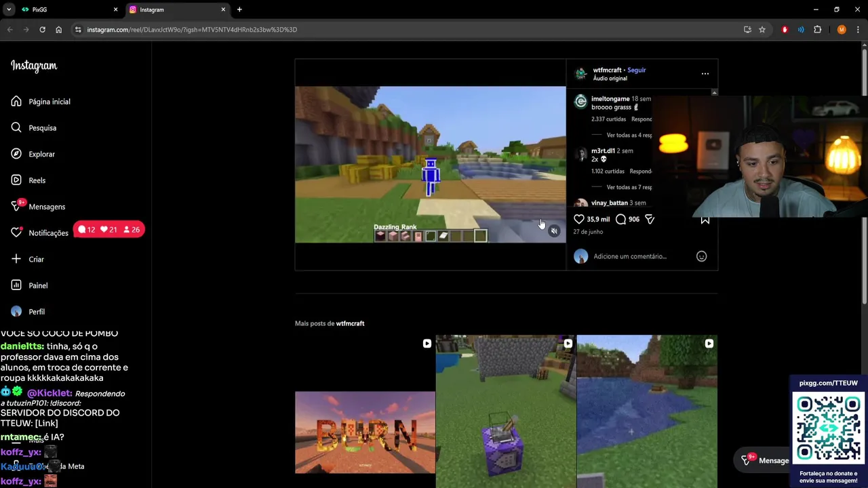The image size is (868, 488).
Task: Open browser home page button
Action: tap(58, 30)
